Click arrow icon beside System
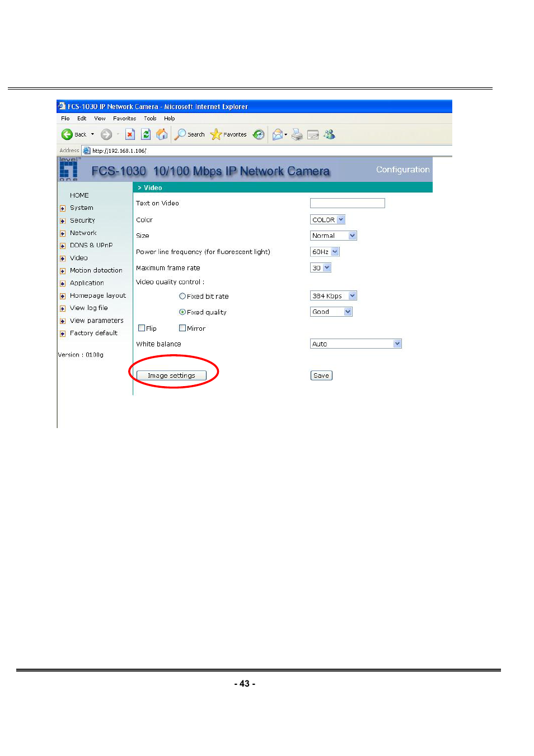534x756 pixels. 63,208
